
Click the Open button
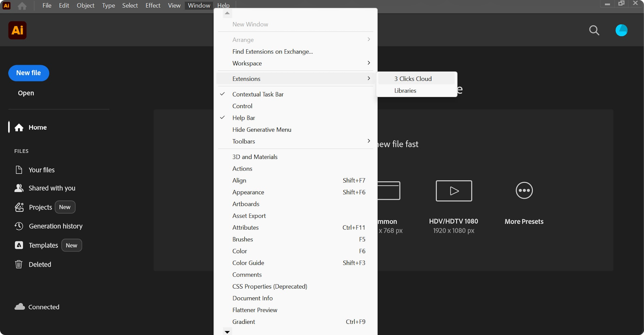point(26,93)
